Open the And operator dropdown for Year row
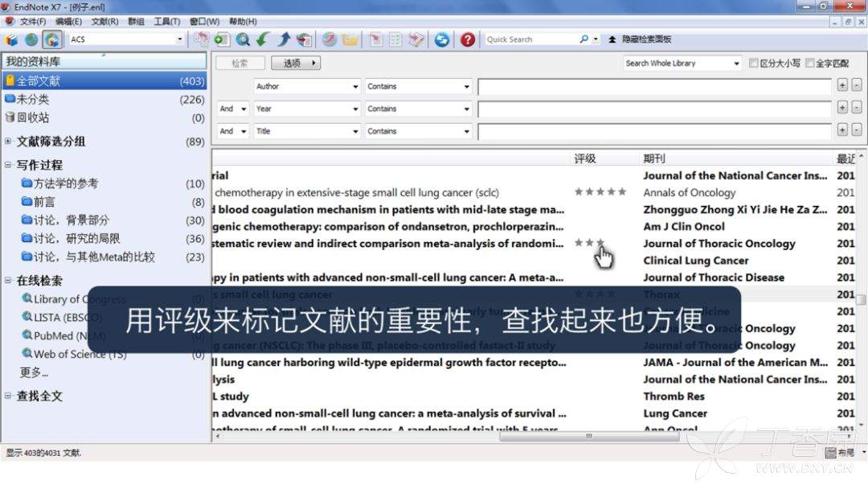The width and height of the screenshot is (868, 489). (243, 109)
